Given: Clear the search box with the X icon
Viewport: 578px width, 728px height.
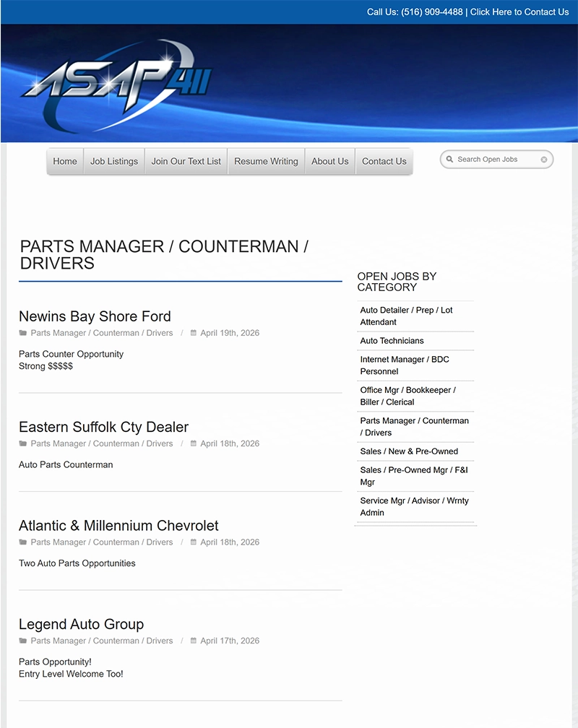Looking at the screenshot, I should click(543, 160).
